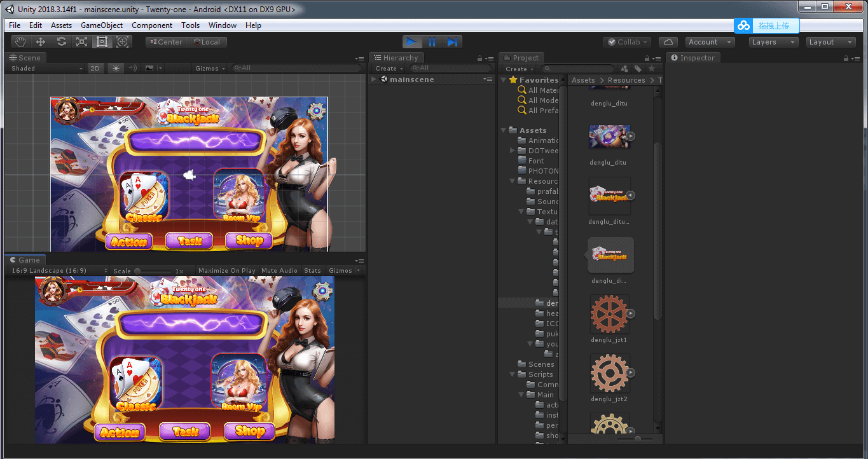Open the Help menu
This screenshot has width=868, height=459.
click(253, 25)
